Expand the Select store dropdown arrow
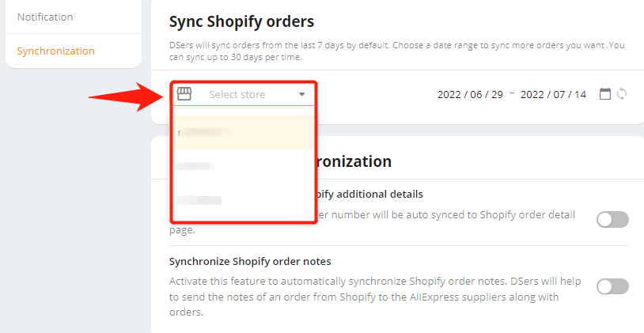 (x=302, y=94)
